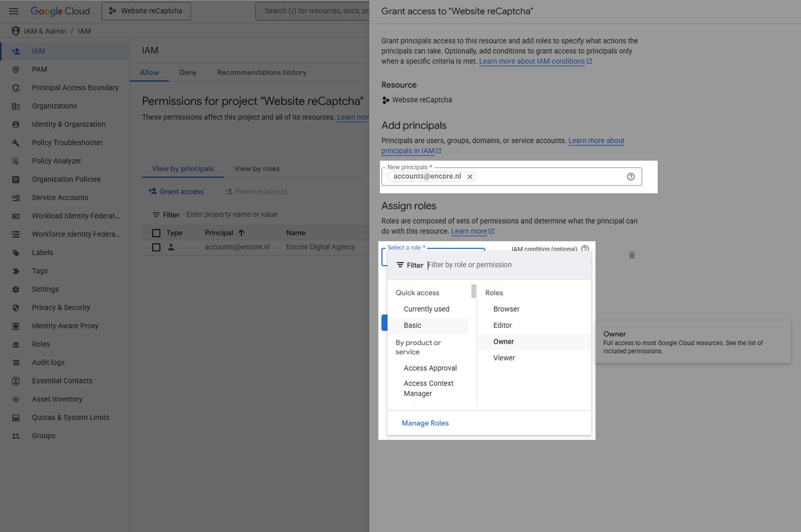Click the IAM condition help icon

tap(584, 249)
